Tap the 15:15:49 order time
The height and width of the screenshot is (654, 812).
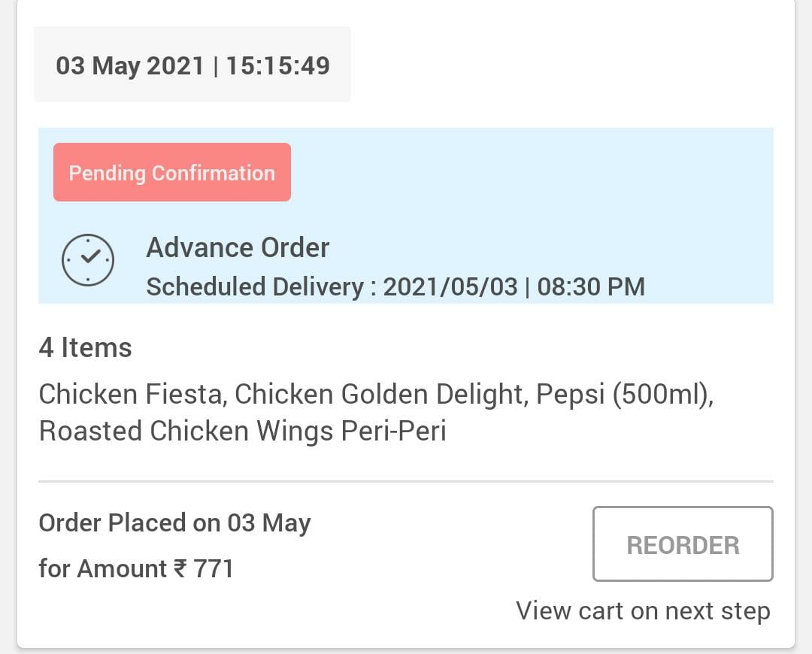pyautogui.click(x=278, y=65)
